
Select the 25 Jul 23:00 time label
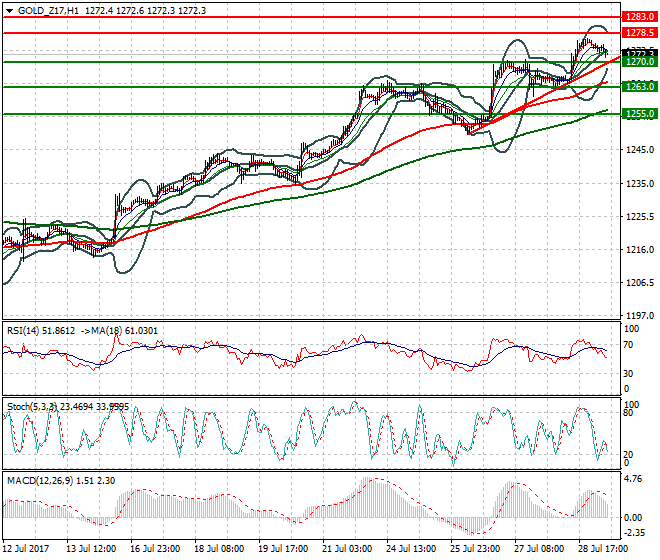click(x=475, y=549)
